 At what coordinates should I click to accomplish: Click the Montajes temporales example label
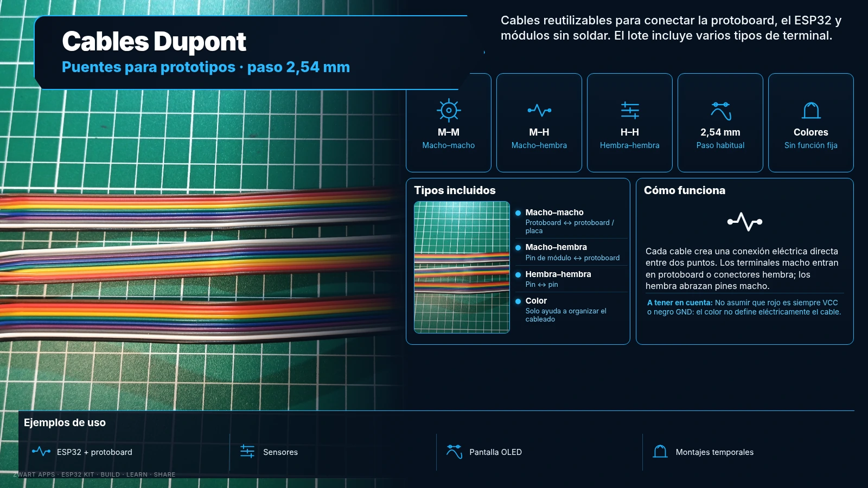[714, 452]
